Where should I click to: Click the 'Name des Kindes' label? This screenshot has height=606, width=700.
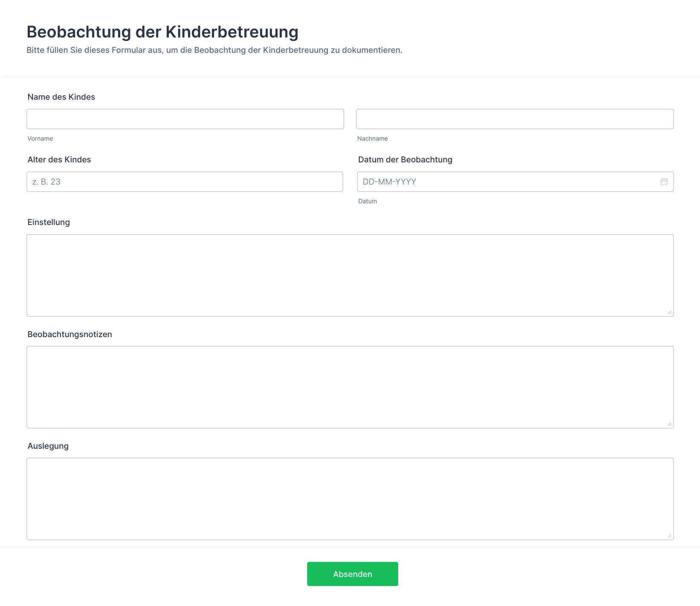[x=61, y=97]
